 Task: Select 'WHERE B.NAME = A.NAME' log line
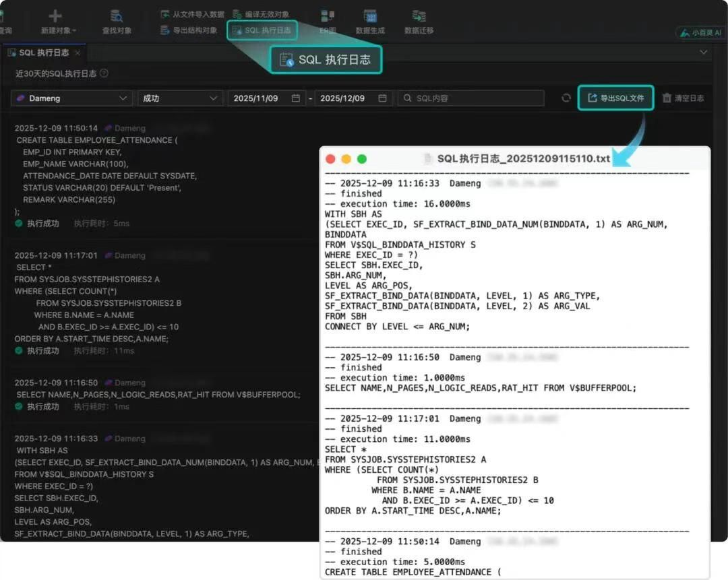click(84, 315)
